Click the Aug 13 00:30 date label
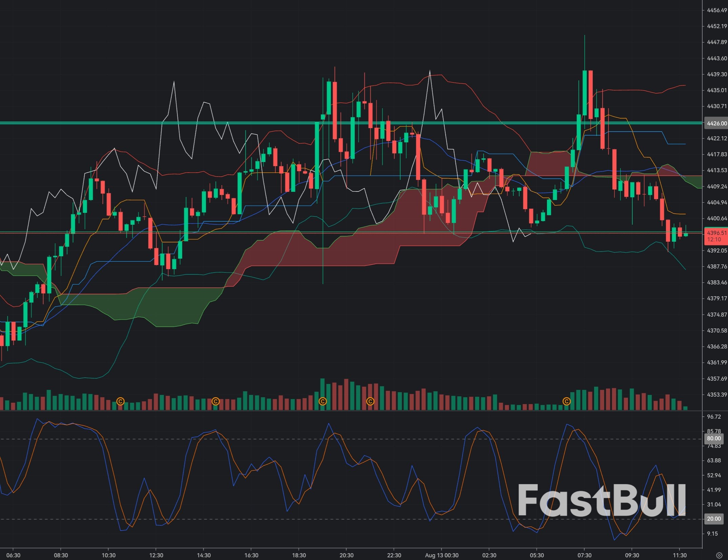The height and width of the screenshot is (560, 728). (442, 555)
